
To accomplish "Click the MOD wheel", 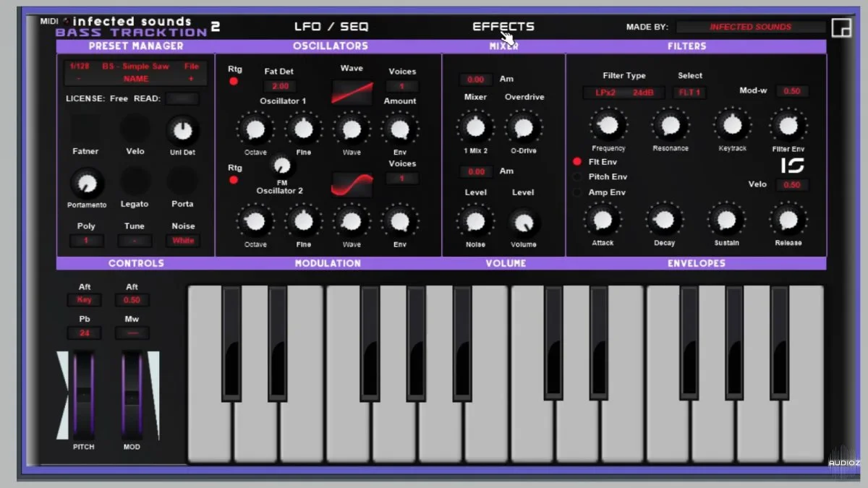I will [132, 395].
